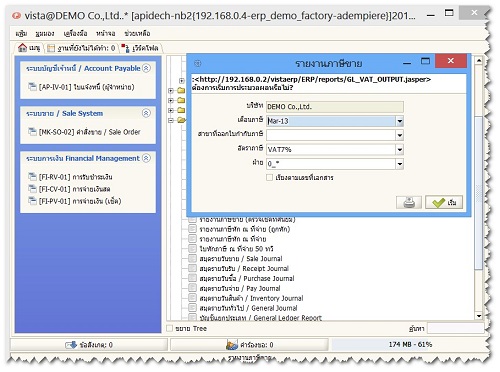Viewport: 500px width, 372px height.
Task: Click the Pay Journal report icon
Action: (x=192, y=288)
